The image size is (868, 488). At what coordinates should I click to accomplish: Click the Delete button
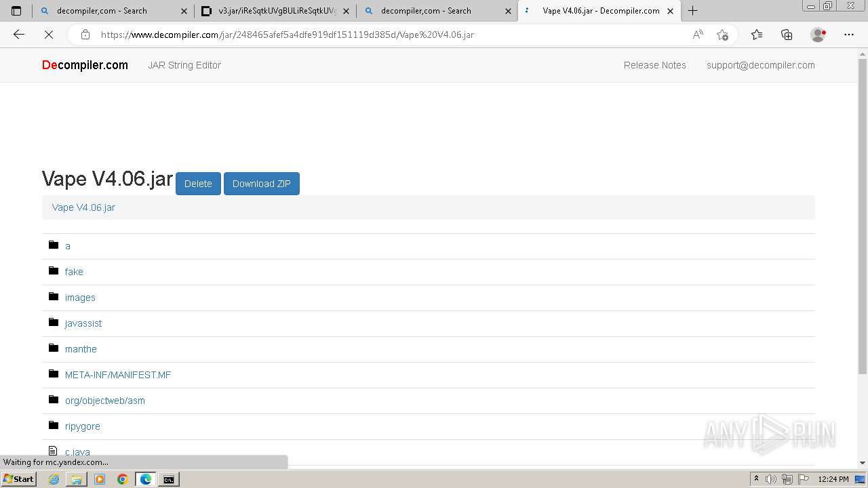(x=198, y=184)
